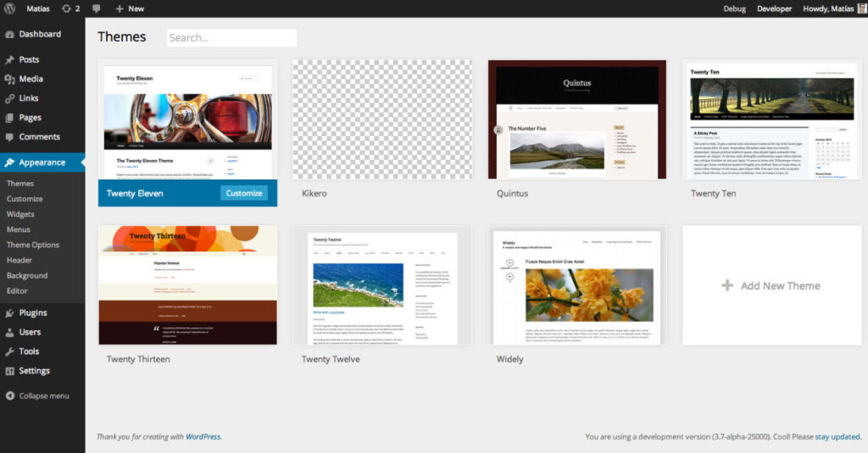Click the Settings icon in sidebar
The height and width of the screenshot is (453, 868).
point(9,371)
